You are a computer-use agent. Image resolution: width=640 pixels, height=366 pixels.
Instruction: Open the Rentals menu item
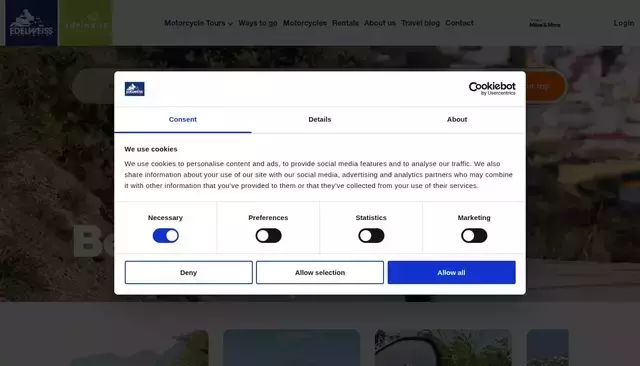(345, 23)
